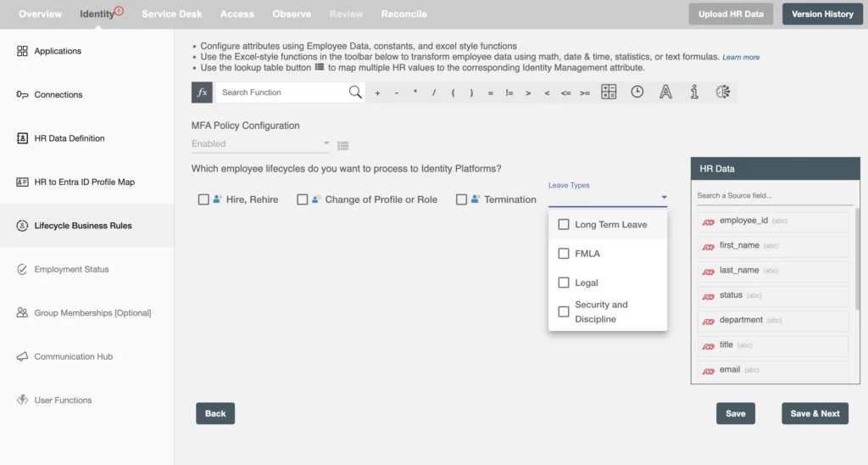Open the brain AI functions icon
868x465 pixels.
point(722,92)
